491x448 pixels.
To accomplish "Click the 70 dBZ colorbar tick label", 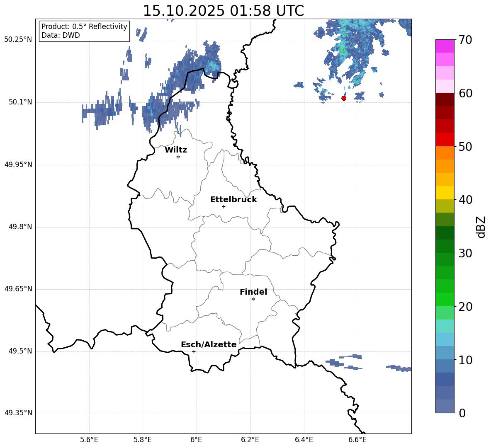I will 465,40.
